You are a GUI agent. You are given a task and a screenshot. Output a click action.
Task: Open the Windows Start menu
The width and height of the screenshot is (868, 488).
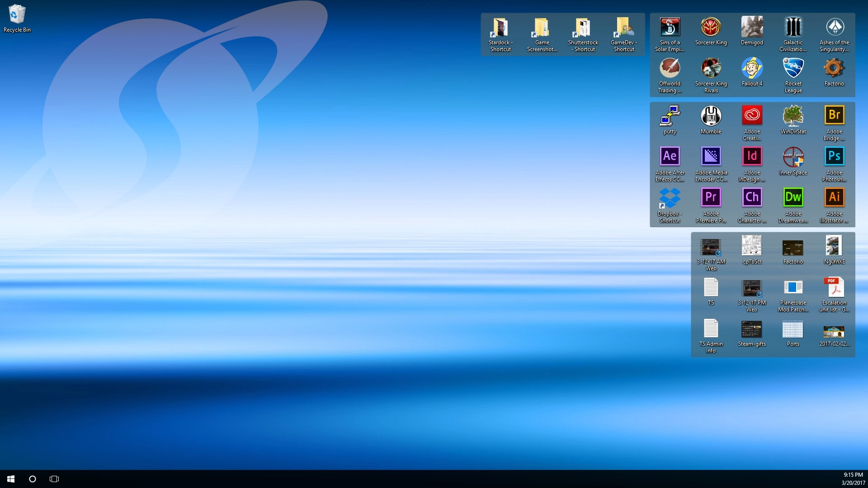[x=11, y=479]
